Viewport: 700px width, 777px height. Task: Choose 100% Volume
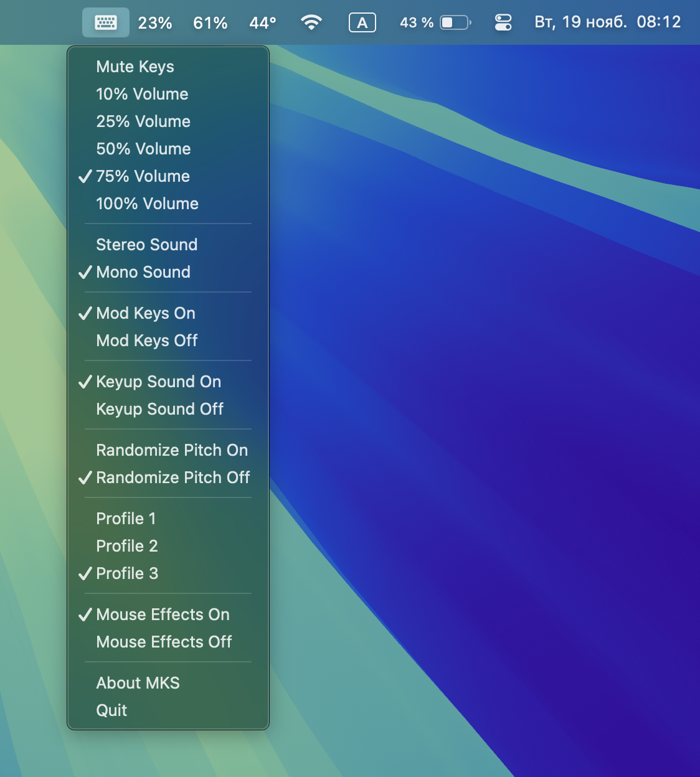147,204
